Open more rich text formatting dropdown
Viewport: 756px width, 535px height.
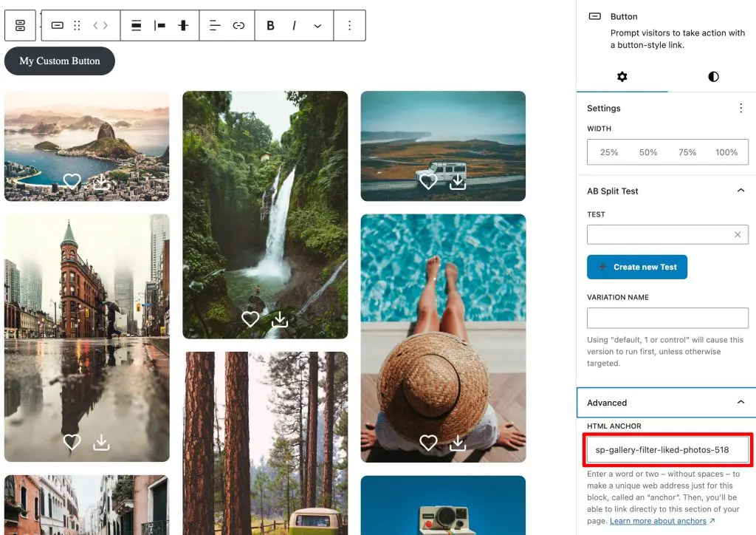317,26
